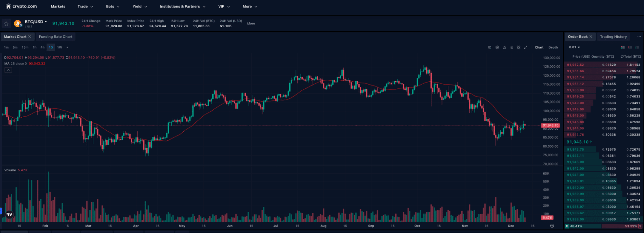Star BTC/USD as a favorite
The width and height of the screenshot is (644, 233).
(x=6, y=24)
